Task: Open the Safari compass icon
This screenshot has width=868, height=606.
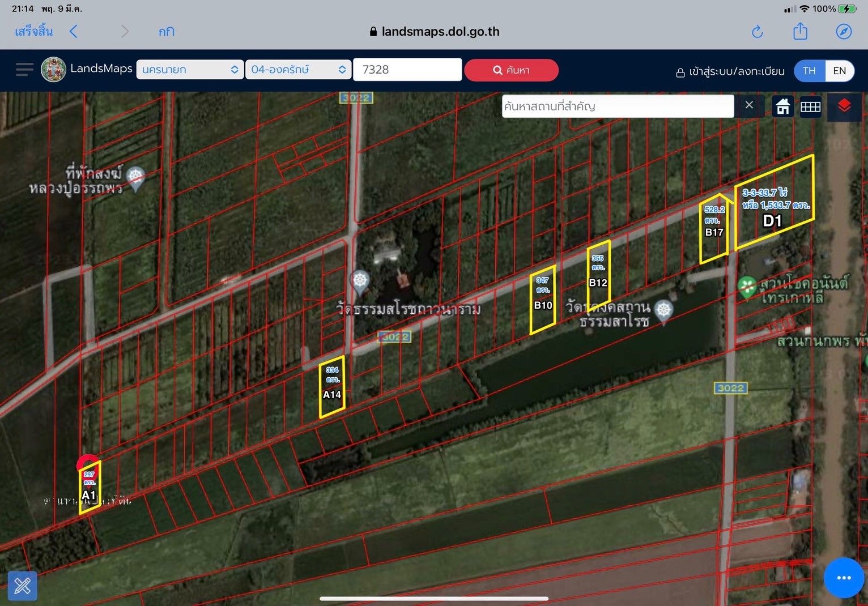Action: click(844, 32)
